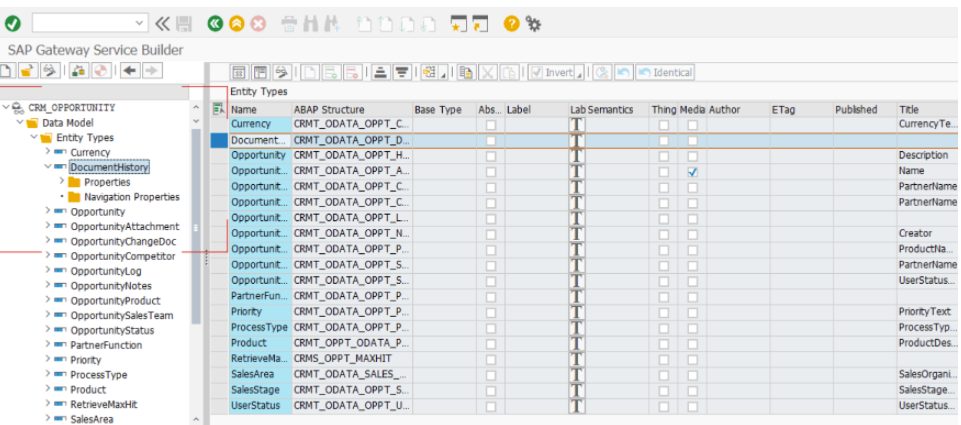The width and height of the screenshot is (961, 425).
Task: Click the Copy icon in grid toolbar
Action: (x=468, y=72)
